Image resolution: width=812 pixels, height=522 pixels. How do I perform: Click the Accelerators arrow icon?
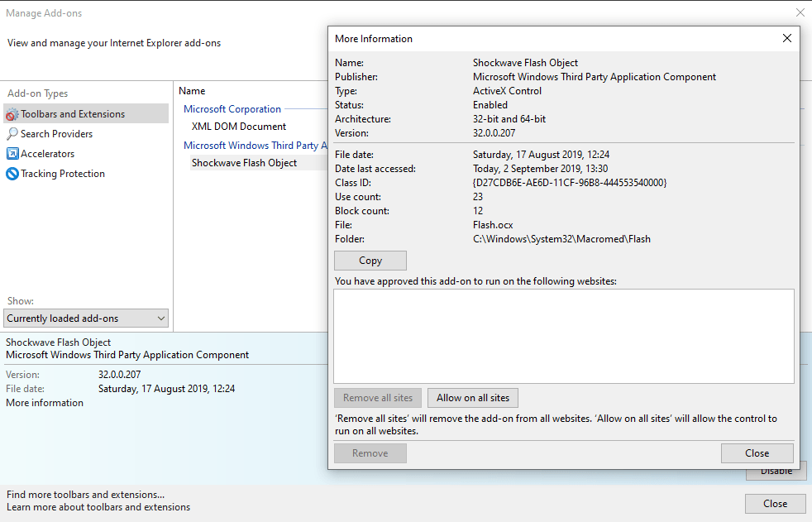(12, 154)
